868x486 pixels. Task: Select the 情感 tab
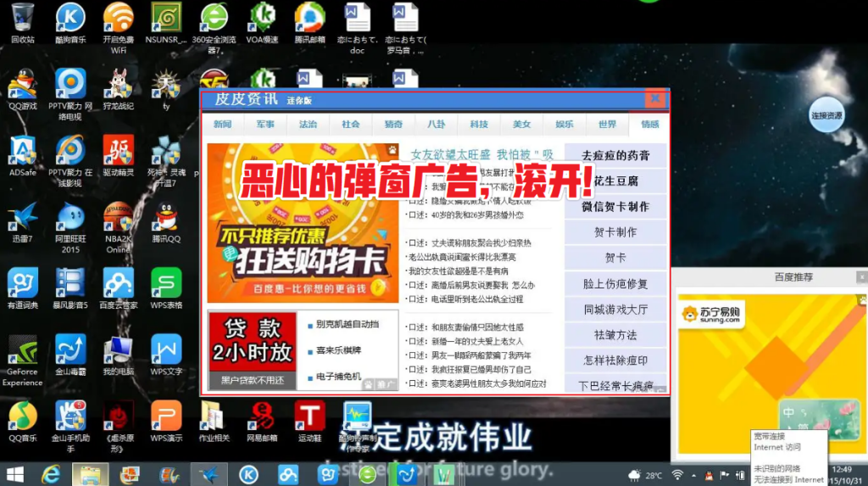click(x=650, y=125)
